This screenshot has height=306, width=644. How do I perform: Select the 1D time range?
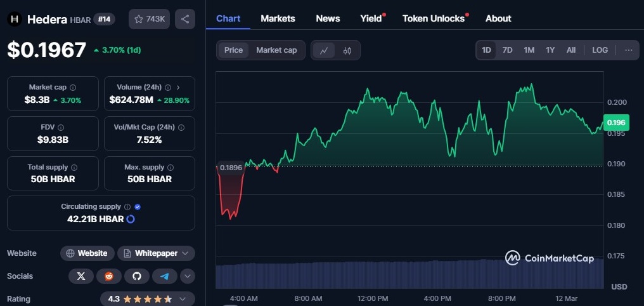pyautogui.click(x=486, y=50)
